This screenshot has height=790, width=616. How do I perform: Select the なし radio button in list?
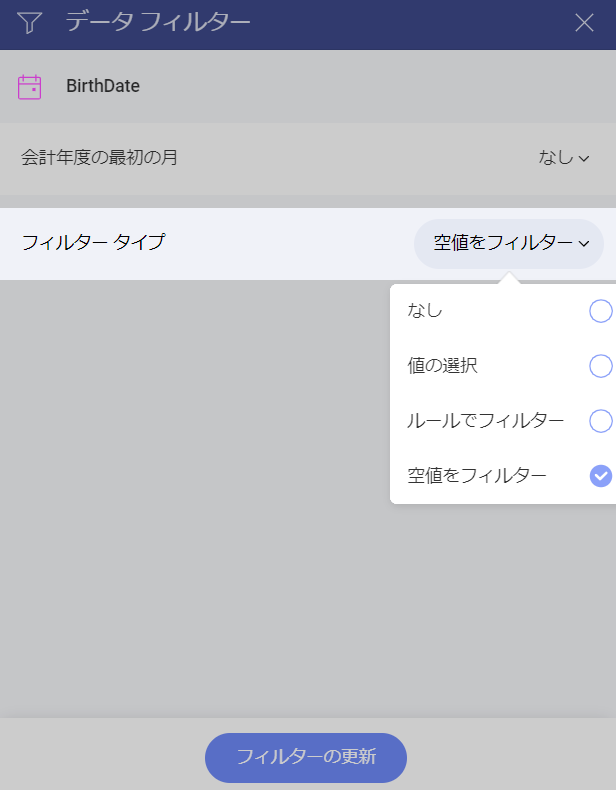[600, 311]
